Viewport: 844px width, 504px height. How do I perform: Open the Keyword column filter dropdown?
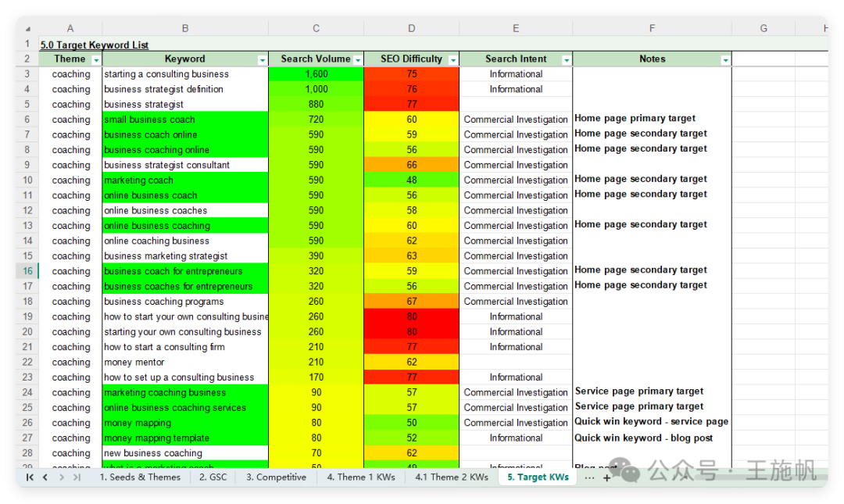click(x=262, y=60)
